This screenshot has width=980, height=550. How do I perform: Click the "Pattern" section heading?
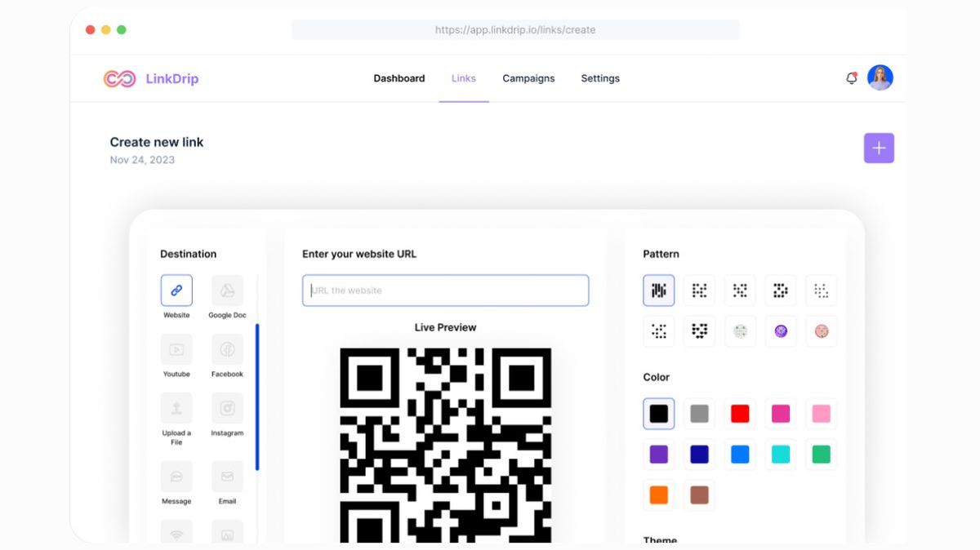click(x=661, y=254)
